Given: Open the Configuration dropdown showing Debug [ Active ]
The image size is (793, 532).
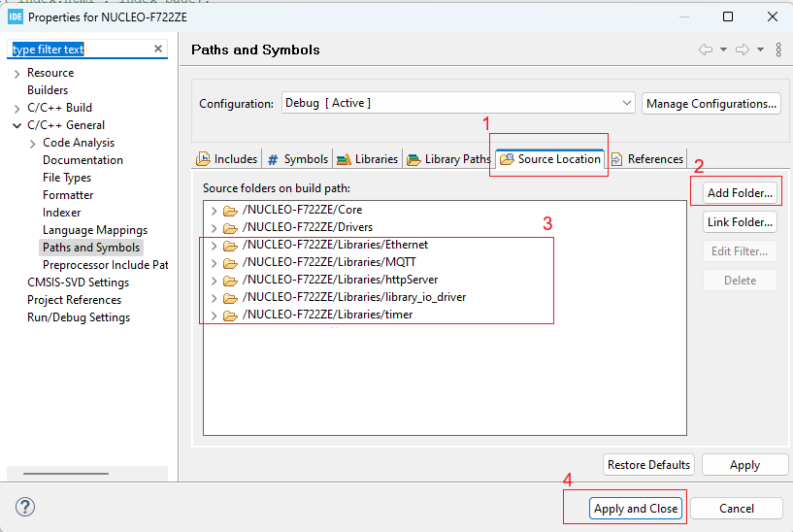Looking at the screenshot, I should point(458,103).
